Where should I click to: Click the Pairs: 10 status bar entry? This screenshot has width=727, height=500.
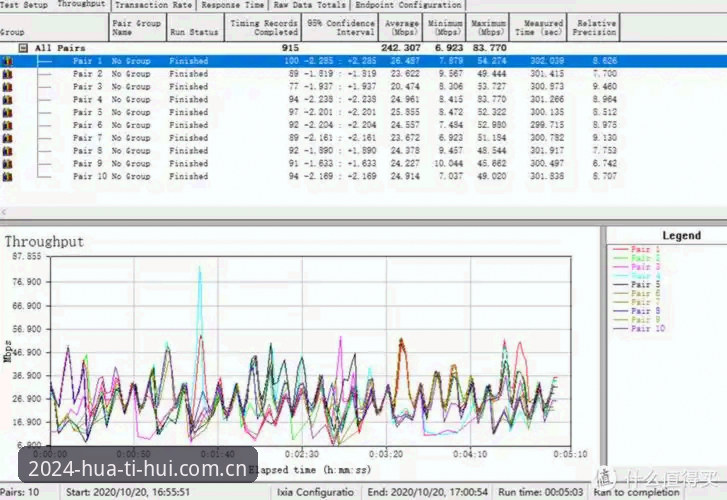pos(19,492)
